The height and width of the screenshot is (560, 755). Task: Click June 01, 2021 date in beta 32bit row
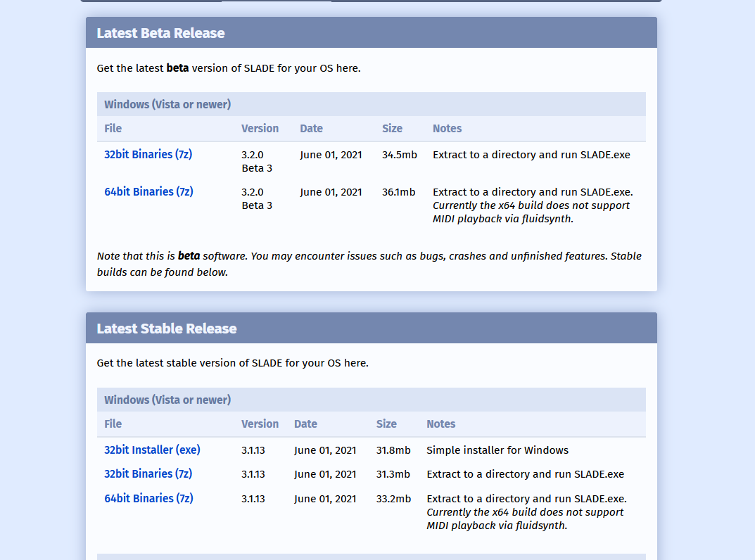click(x=331, y=155)
